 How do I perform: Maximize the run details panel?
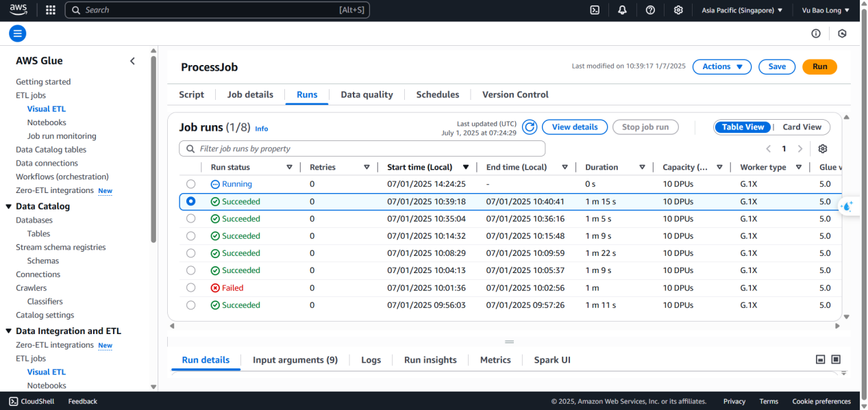836,359
